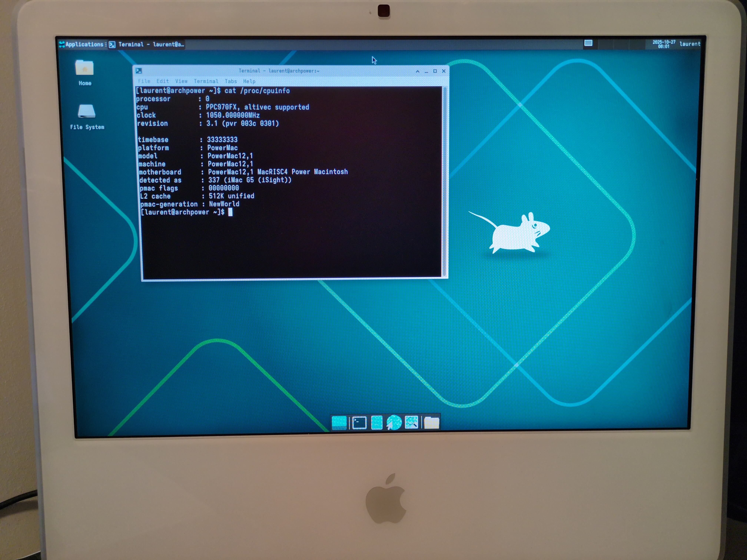
Task: Expand the laurent user menu
Action: [x=690, y=44]
